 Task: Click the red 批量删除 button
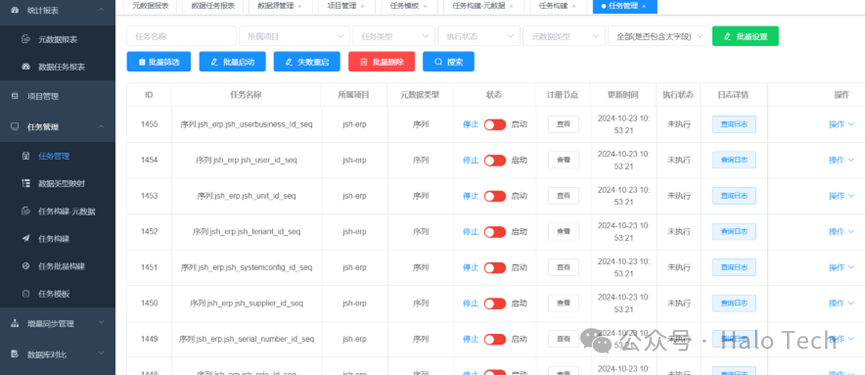(x=382, y=62)
